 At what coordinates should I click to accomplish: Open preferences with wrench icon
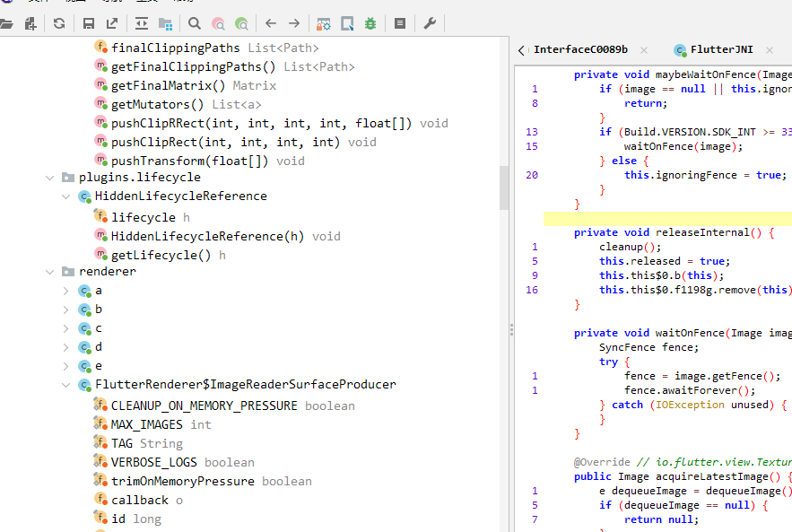[x=430, y=23]
